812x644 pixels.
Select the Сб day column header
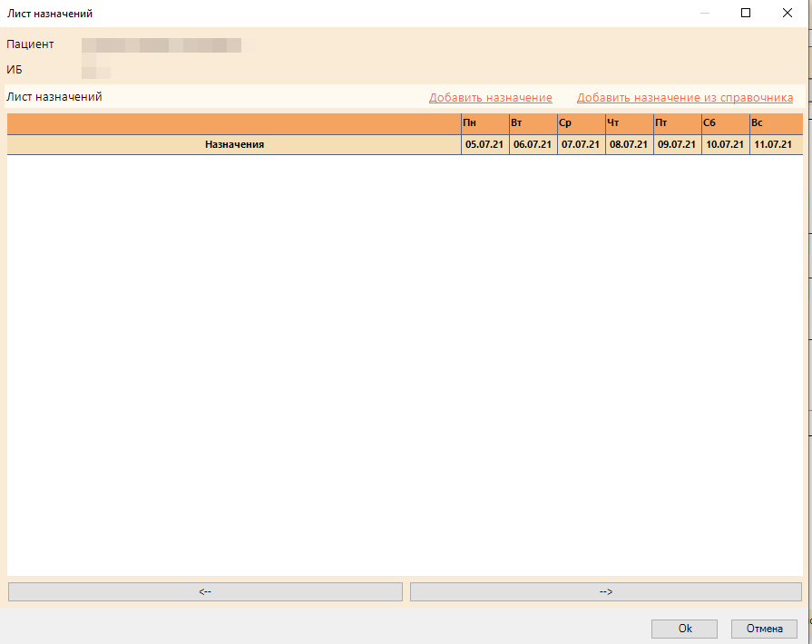[x=725, y=123]
